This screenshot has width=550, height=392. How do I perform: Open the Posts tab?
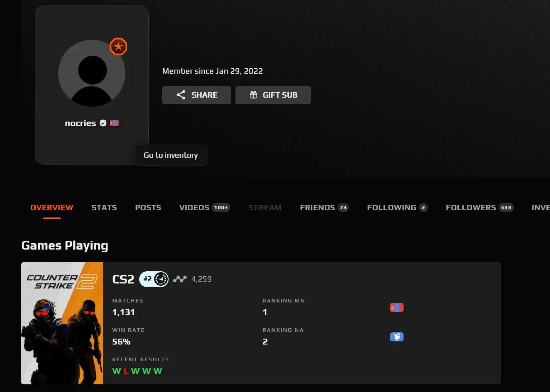148,208
